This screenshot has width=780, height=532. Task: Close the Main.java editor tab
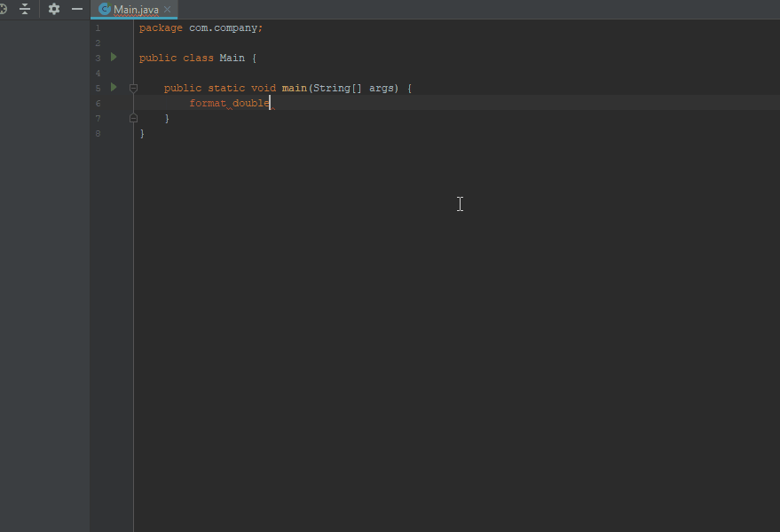[x=167, y=10]
